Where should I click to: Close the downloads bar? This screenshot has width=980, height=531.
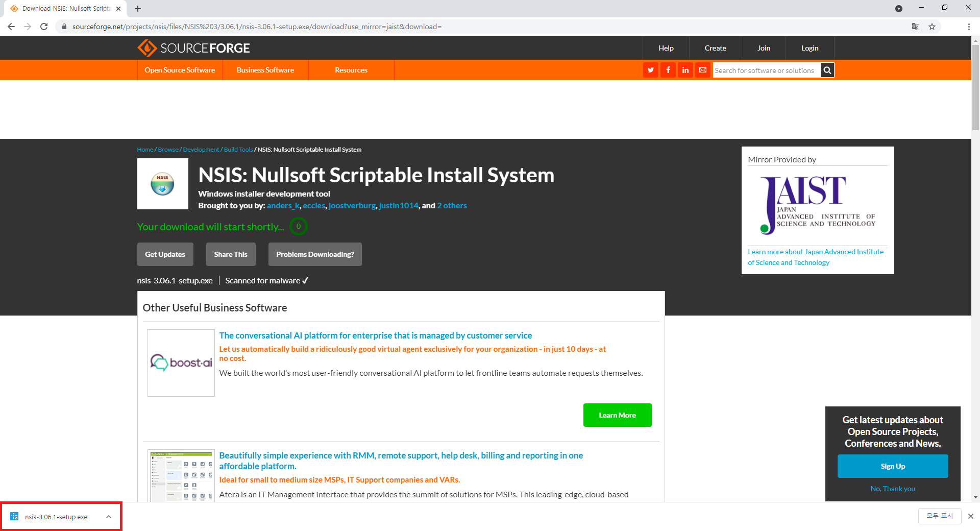pos(971,516)
